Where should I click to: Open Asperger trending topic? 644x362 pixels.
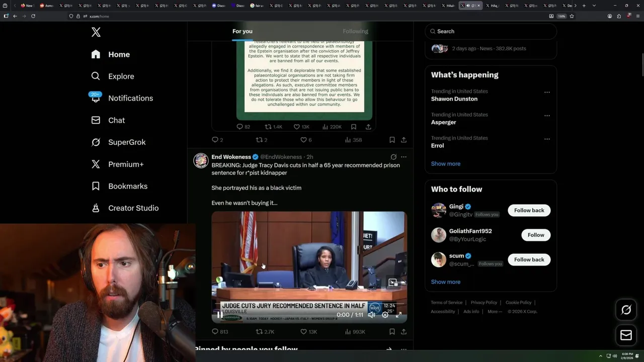[444, 122]
